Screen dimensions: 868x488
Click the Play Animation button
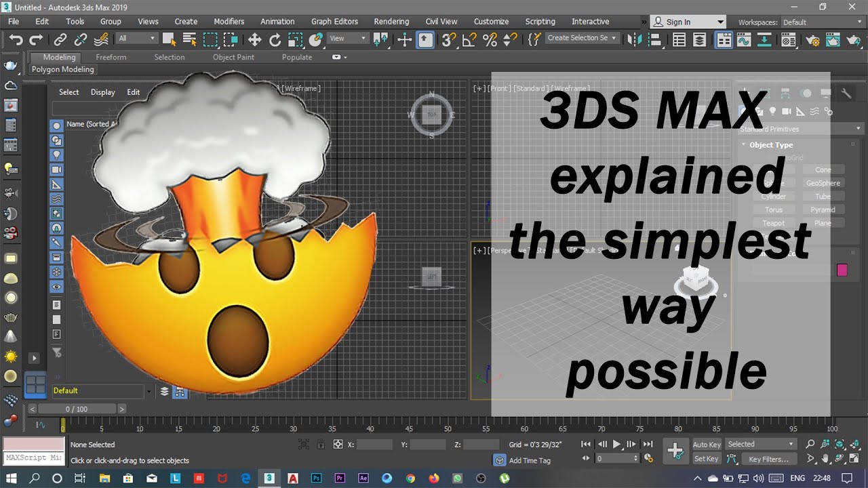click(x=616, y=445)
